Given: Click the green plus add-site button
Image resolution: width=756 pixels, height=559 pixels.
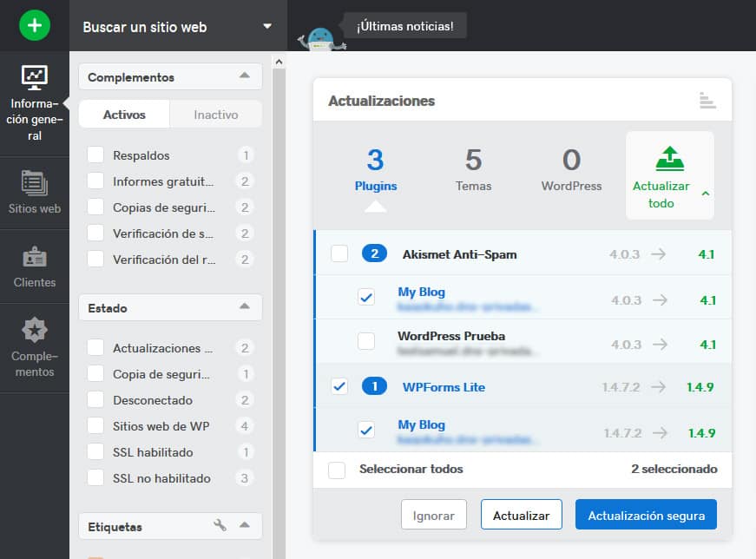Looking at the screenshot, I should tap(35, 25).
